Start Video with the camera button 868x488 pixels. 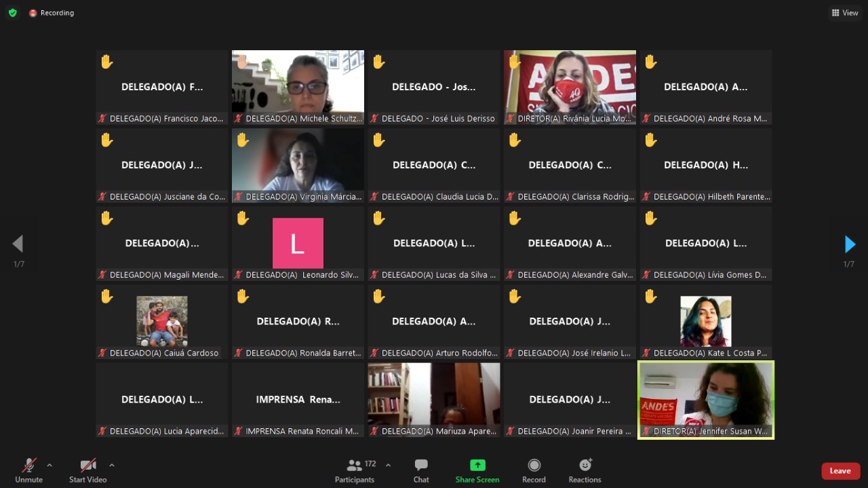pyautogui.click(x=88, y=466)
